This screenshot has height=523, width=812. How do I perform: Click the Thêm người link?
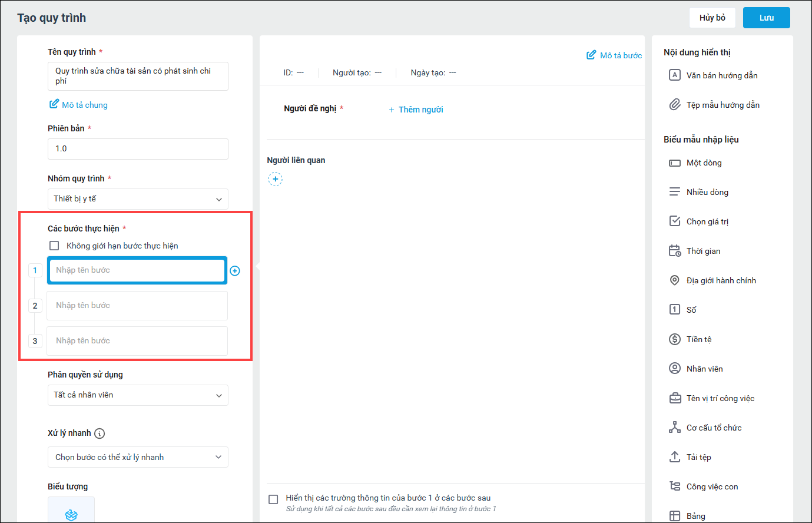(416, 110)
